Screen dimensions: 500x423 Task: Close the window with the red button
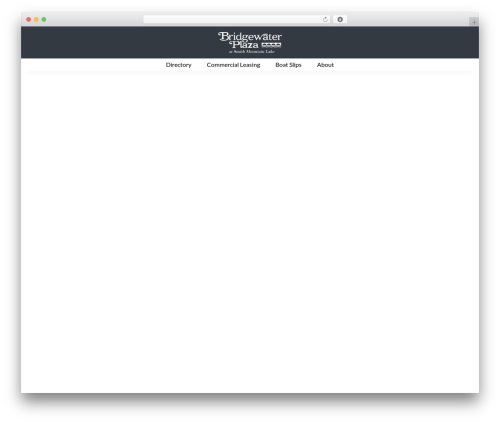click(x=29, y=20)
